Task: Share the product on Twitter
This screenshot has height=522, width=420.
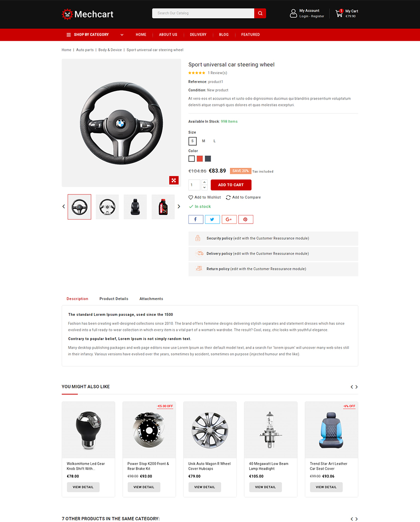Action: point(212,219)
